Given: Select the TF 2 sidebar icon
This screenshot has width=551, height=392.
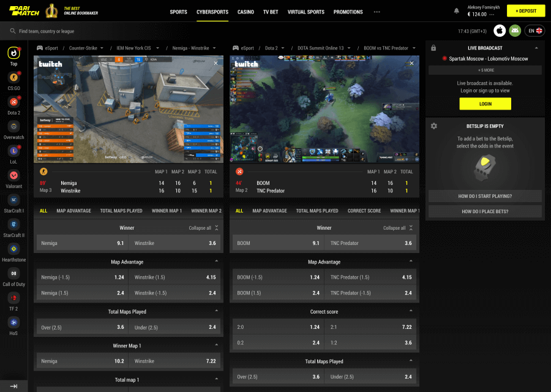Looking at the screenshot, I should 13,298.
